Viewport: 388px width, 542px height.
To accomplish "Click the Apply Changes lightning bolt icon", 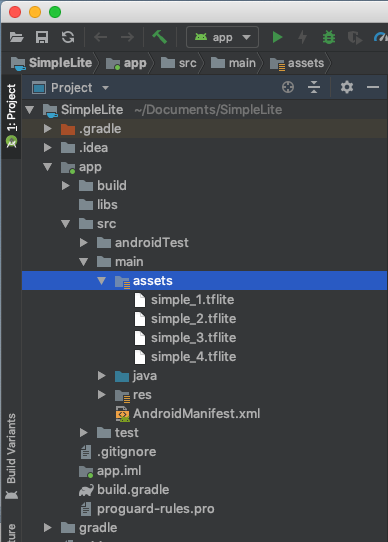I will click(x=303, y=37).
